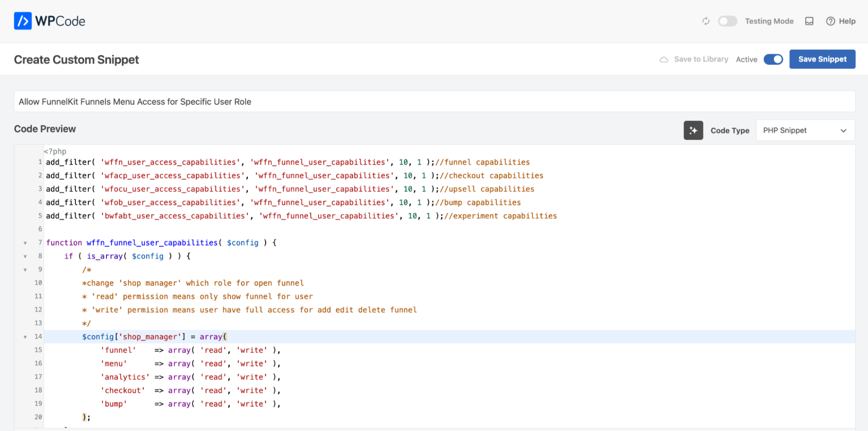Fold the array block at line 14

point(25,337)
